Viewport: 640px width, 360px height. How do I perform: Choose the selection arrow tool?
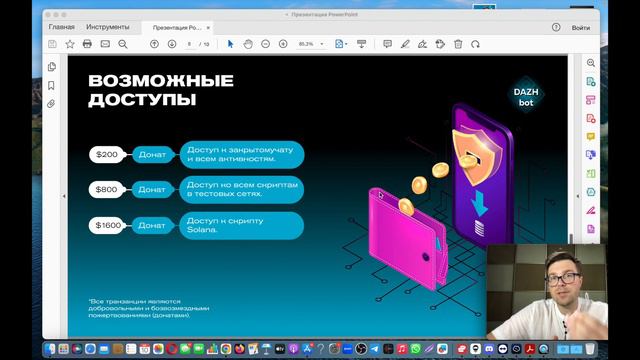[230, 44]
